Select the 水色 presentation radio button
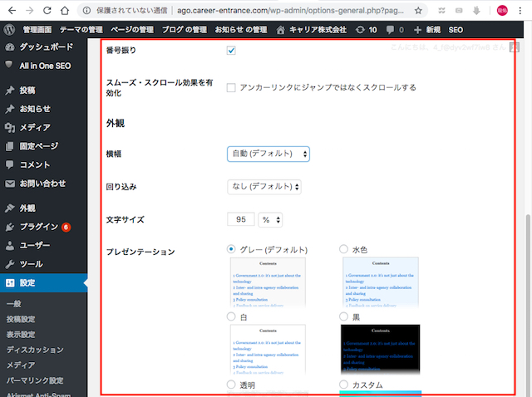Screen dimensions: 532x397 pyautogui.click(x=344, y=249)
